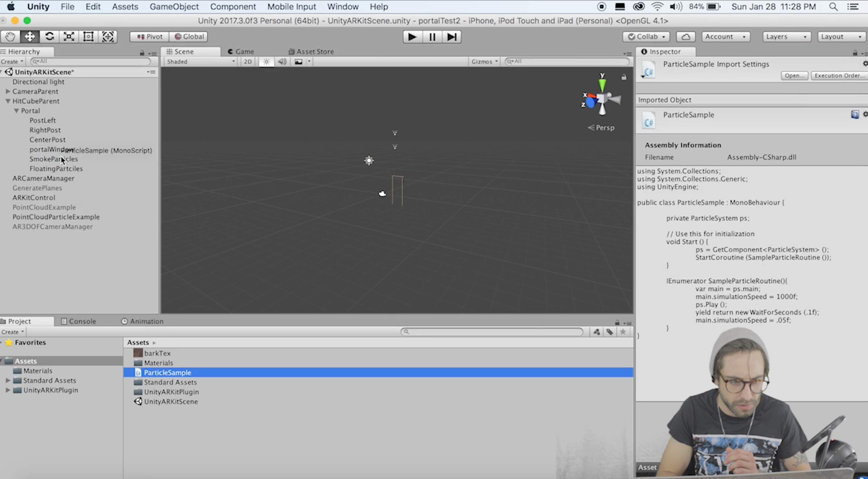The image size is (868, 479).
Task: Click the Step forward playback icon
Action: pyautogui.click(x=452, y=37)
